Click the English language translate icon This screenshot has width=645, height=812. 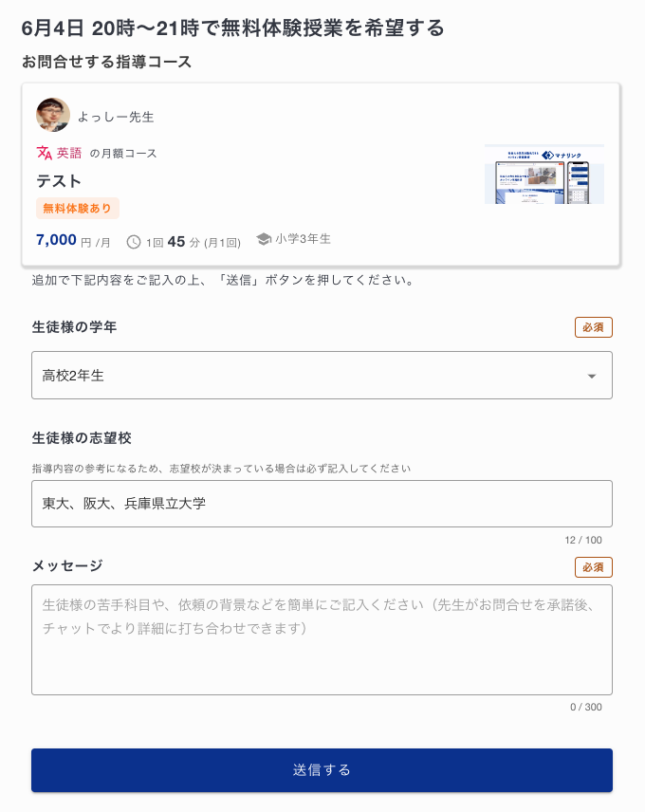(x=45, y=153)
